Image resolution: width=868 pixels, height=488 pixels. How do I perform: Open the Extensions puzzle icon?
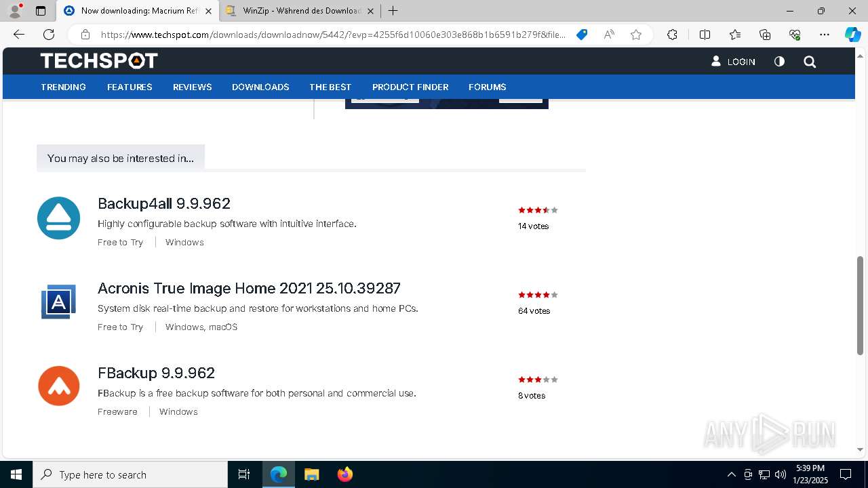pos(672,35)
